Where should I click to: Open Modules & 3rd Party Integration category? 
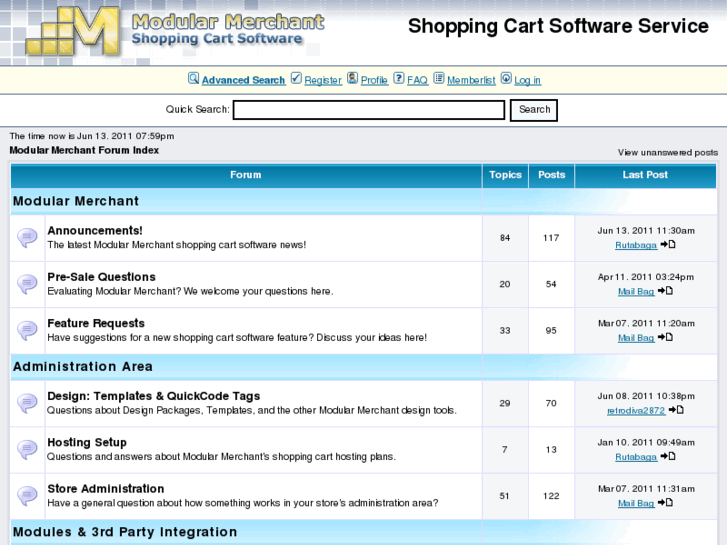[125, 532]
